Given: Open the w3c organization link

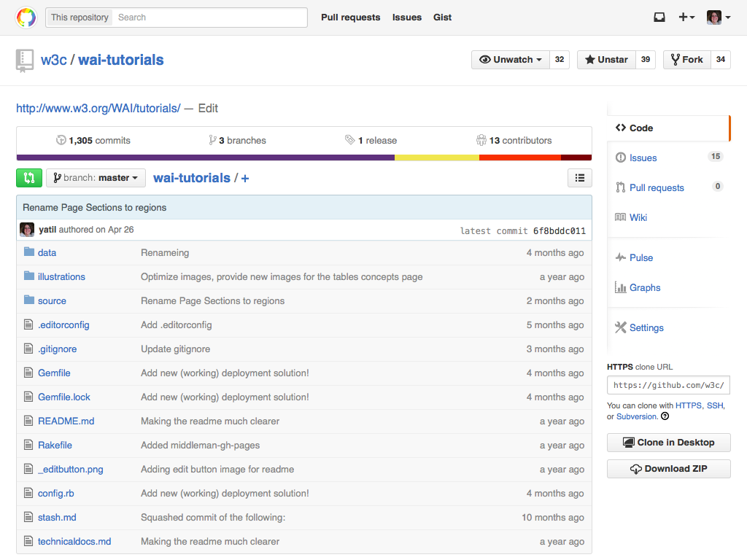Looking at the screenshot, I should [53, 60].
